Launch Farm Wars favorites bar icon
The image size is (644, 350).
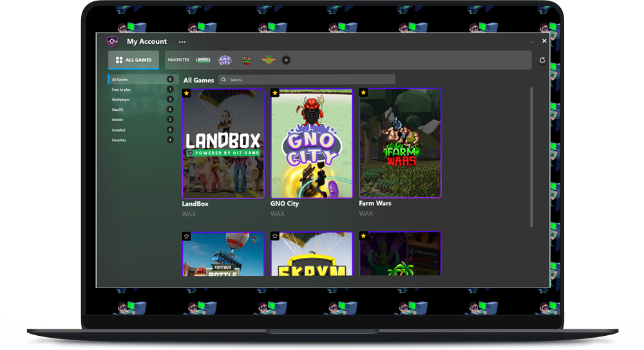(x=246, y=60)
